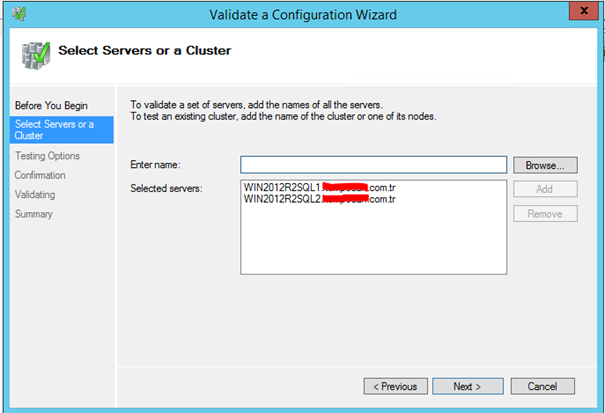Open the Testing Options step in the sidebar
The width and height of the screenshot is (605, 413).
point(47,156)
